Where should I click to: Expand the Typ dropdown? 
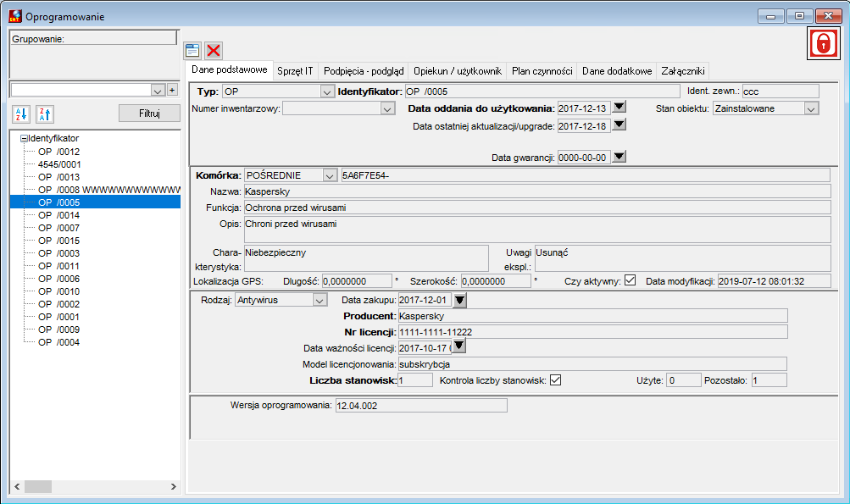point(327,92)
